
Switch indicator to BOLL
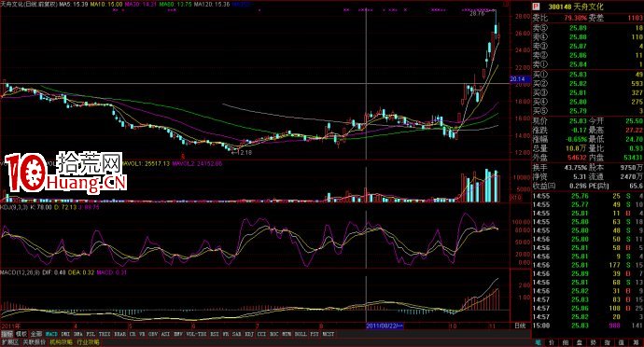click(301, 334)
